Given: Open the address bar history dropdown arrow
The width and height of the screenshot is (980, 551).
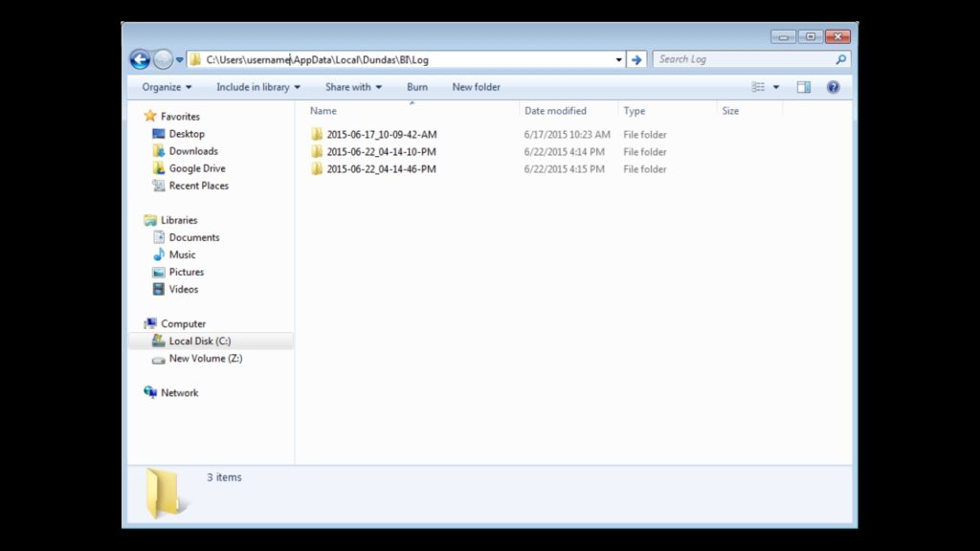Looking at the screenshot, I should (618, 59).
